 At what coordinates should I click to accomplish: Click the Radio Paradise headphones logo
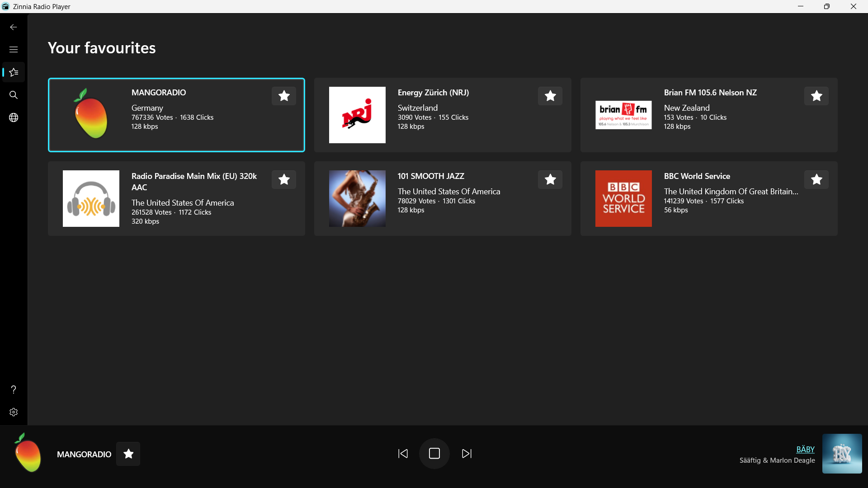[91, 198]
